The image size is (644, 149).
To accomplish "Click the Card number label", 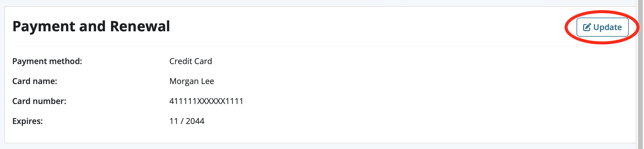I will coord(39,101).
